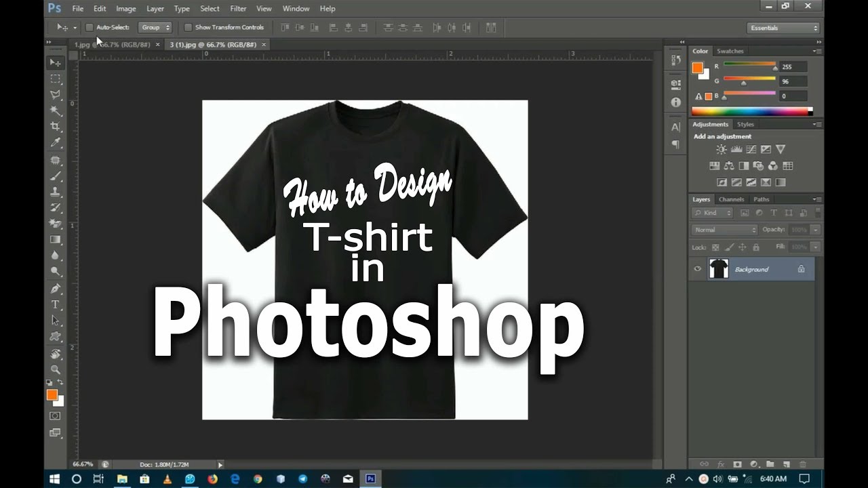Open the Character panel icon
The width and height of the screenshot is (868, 488).
[x=675, y=127]
